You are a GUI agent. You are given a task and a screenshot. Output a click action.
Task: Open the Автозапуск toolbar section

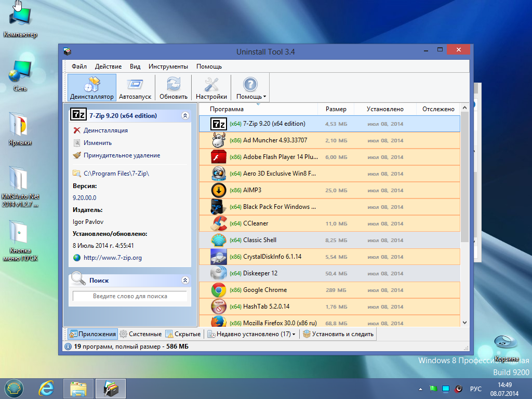pos(135,88)
